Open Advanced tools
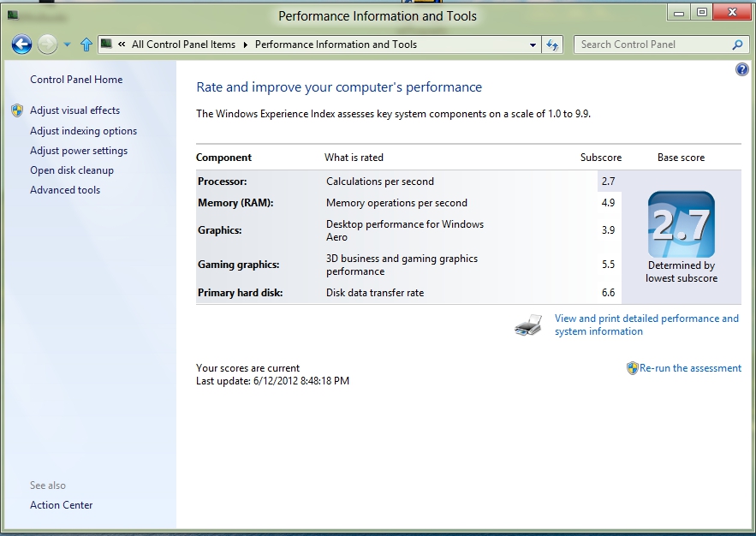The width and height of the screenshot is (756, 536). (x=65, y=190)
